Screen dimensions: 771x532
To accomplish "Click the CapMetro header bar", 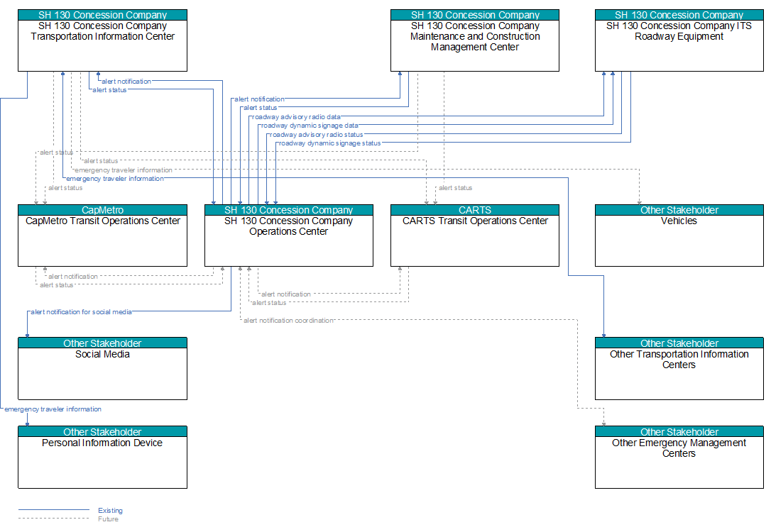I will pyautogui.click(x=102, y=210).
